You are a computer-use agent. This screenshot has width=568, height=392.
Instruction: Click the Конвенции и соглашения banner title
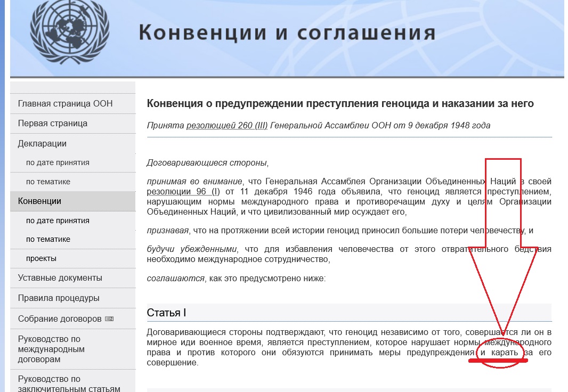[287, 32]
